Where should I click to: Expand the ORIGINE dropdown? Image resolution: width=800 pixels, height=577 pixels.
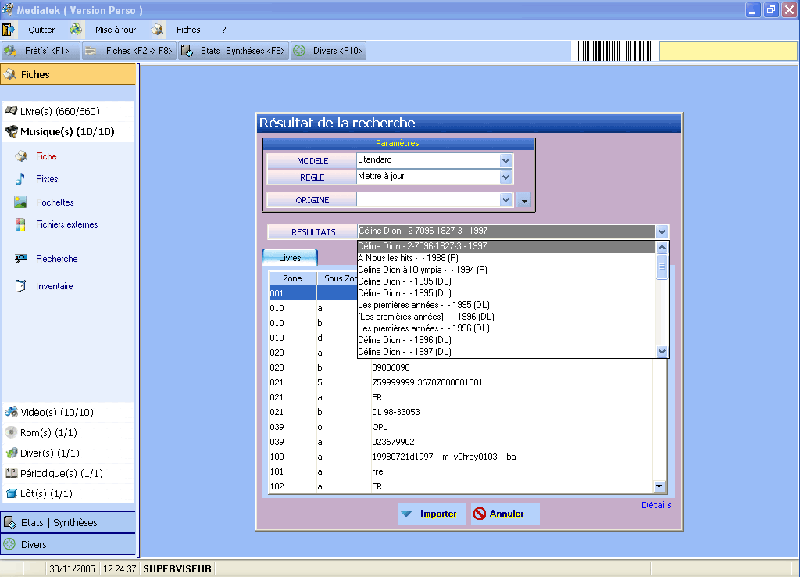506,200
